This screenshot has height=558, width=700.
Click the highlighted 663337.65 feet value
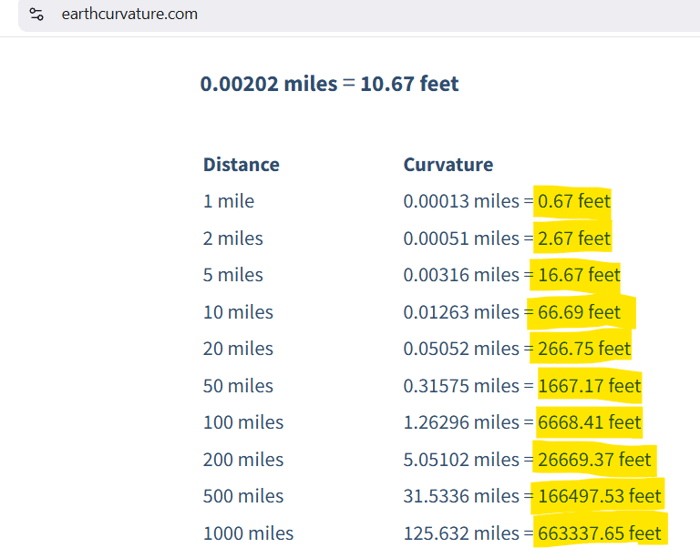tap(599, 533)
